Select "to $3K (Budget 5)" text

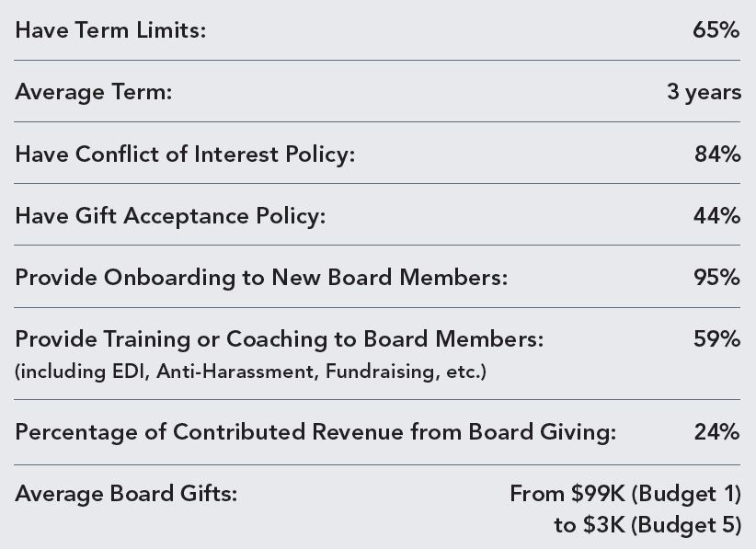(x=647, y=526)
